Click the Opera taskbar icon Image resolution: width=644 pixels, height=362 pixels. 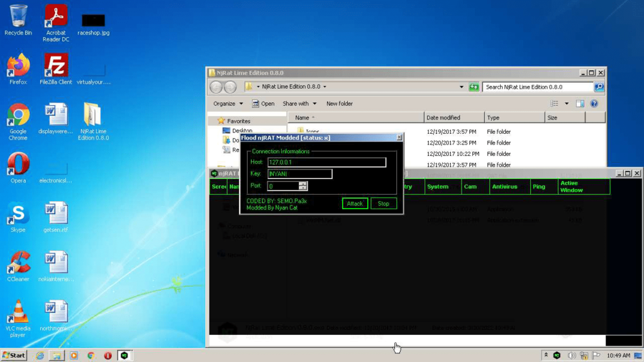(108, 356)
